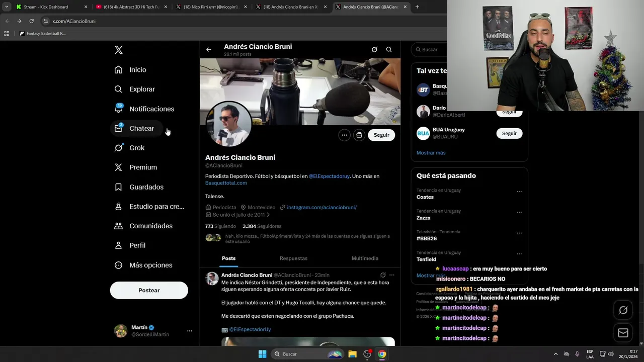Show hidden system tray icons
644x362 pixels.
(555, 354)
